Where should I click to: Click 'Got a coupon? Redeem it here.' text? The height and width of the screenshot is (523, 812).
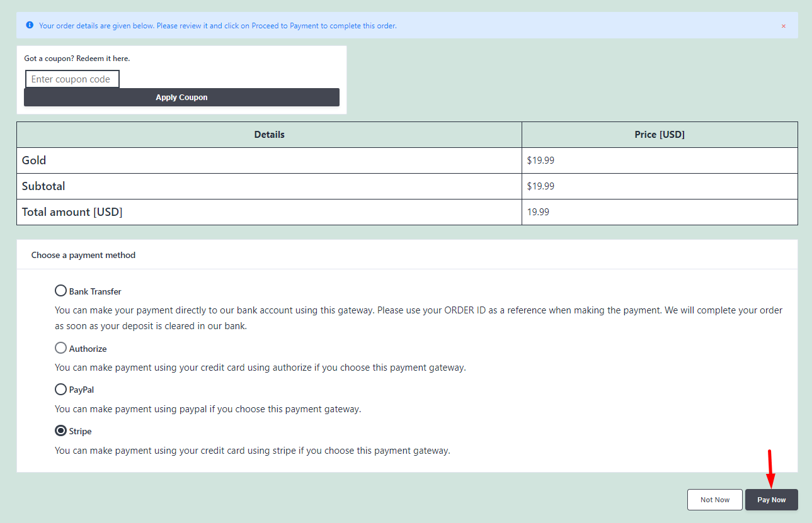[77, 59]
